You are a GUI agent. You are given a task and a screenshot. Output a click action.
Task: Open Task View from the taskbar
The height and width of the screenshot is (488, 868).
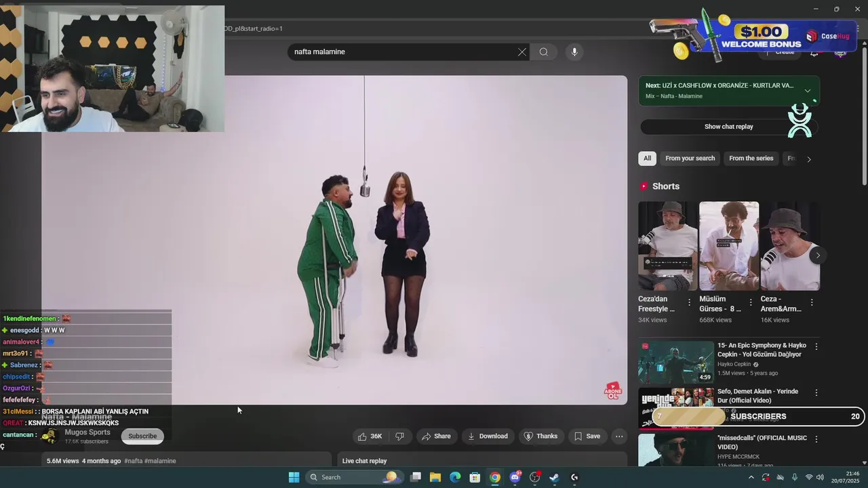[x=416, y=477]
